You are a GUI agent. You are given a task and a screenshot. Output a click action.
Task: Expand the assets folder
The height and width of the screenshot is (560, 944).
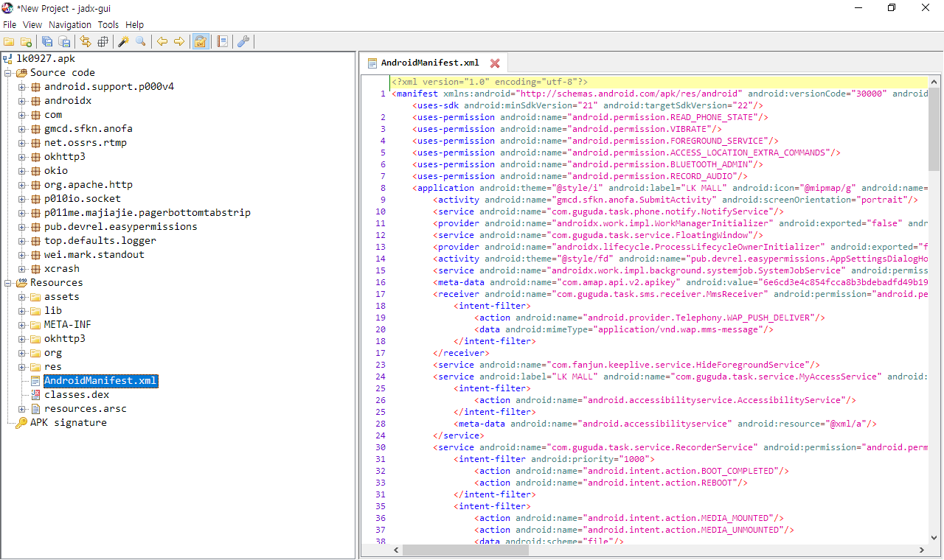coord(22,297)
